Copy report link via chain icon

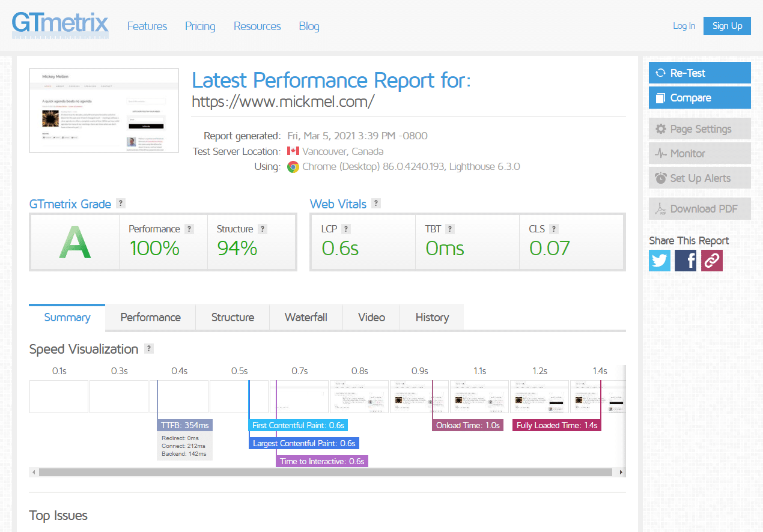point(712,261)
